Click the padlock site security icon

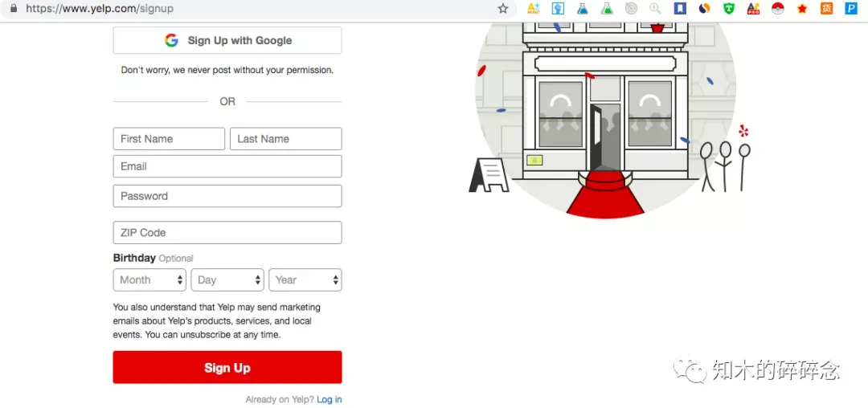tap(14, 8)
